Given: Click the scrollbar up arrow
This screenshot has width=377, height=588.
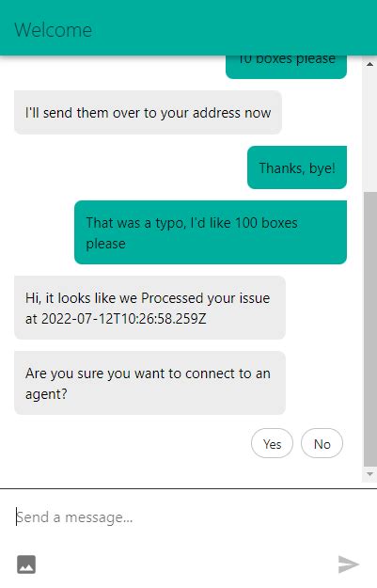Looking at the screenshot, I should click(x=369, y=64).
